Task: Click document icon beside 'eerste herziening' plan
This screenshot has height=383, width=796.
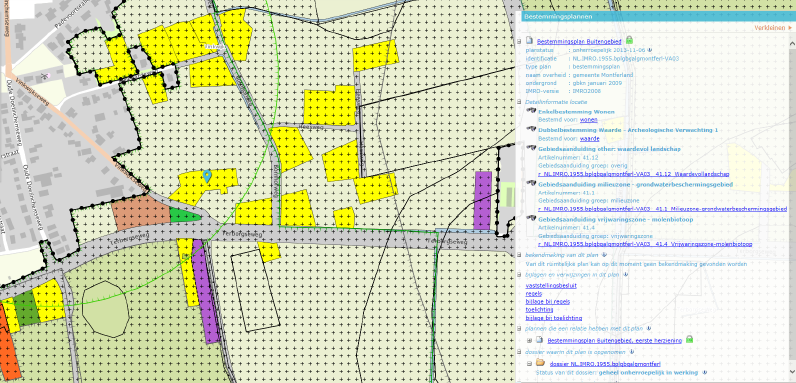Action: click(540, 340)
